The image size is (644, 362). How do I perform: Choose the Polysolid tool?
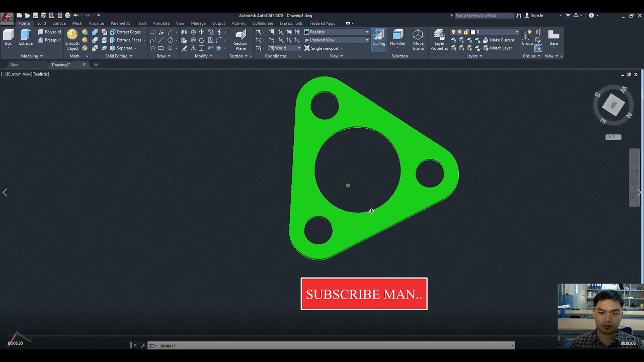pos(49,32)
